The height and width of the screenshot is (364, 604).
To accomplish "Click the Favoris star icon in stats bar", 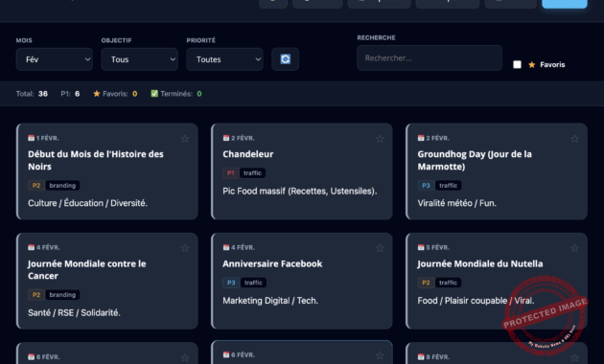I will point(97,94).
